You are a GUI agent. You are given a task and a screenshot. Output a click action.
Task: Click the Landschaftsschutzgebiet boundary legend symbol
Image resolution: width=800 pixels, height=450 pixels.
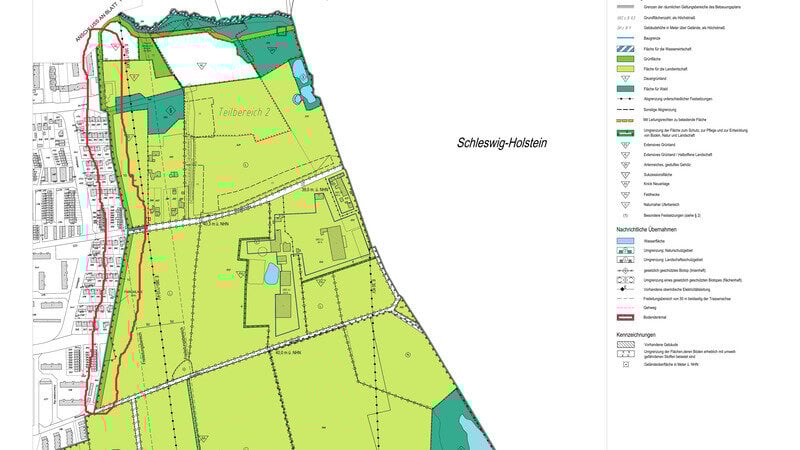(626, 260)
